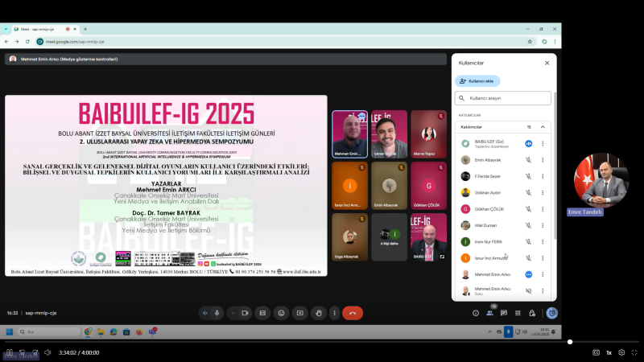Click the Mehmet Emin video tile
The height and width of the screenshot is (362, 644).
tap(350, 134)
